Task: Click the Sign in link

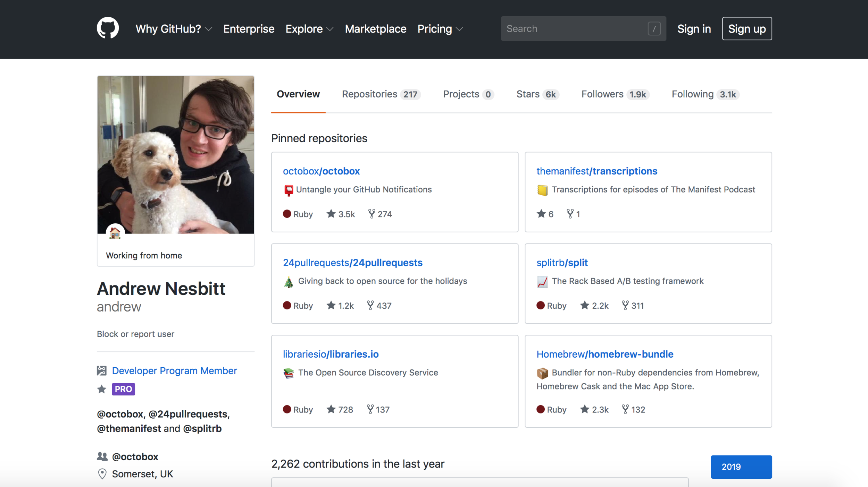Action: click(694, 29)
